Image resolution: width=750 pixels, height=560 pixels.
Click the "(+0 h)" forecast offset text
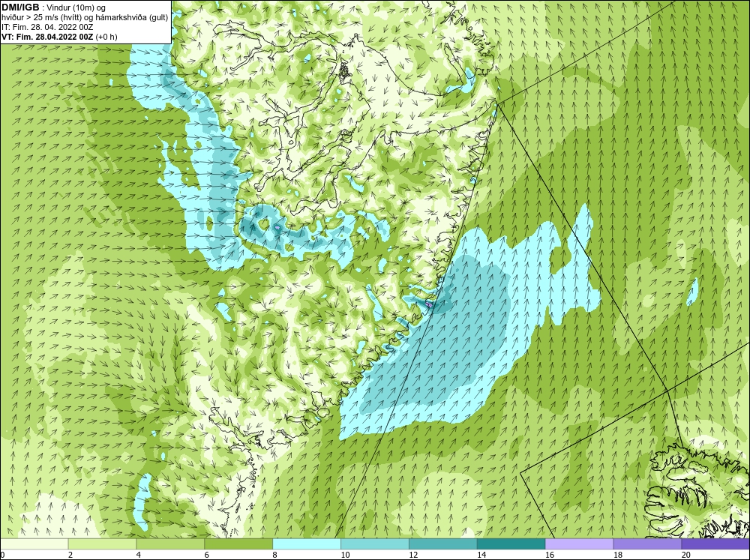[x=106, y=37]
